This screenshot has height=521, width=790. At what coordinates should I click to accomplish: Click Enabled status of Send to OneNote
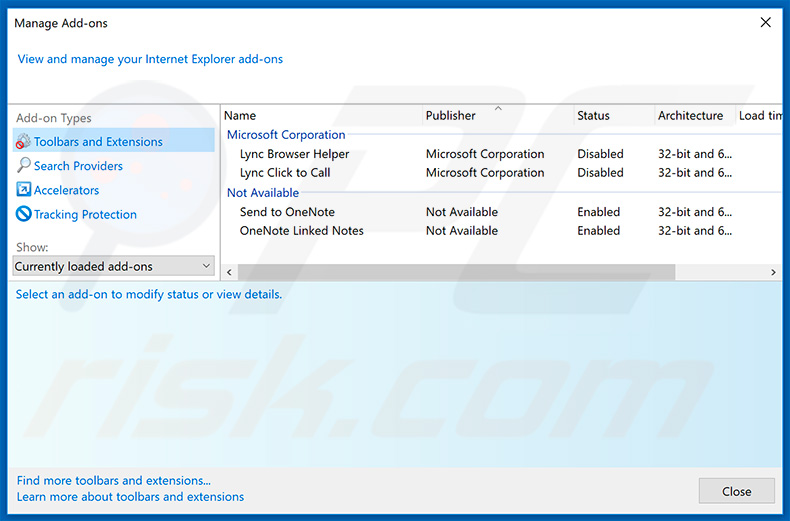[599, 212]
